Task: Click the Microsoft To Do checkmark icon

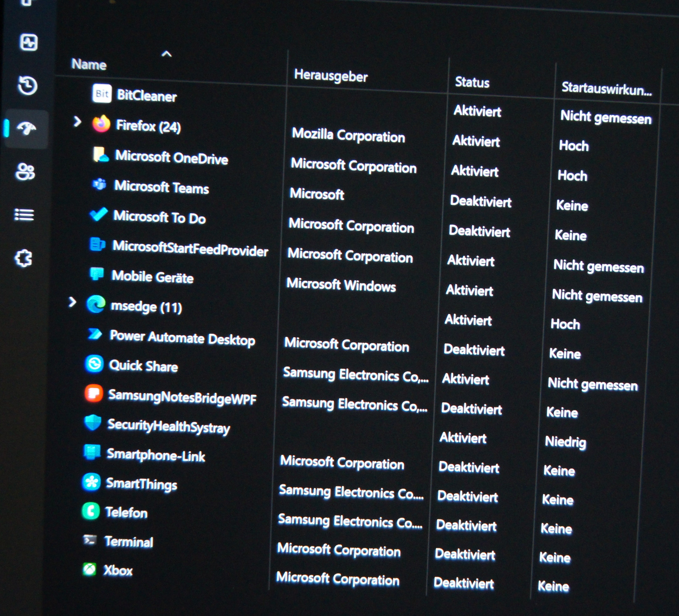Action: (99, 214)
